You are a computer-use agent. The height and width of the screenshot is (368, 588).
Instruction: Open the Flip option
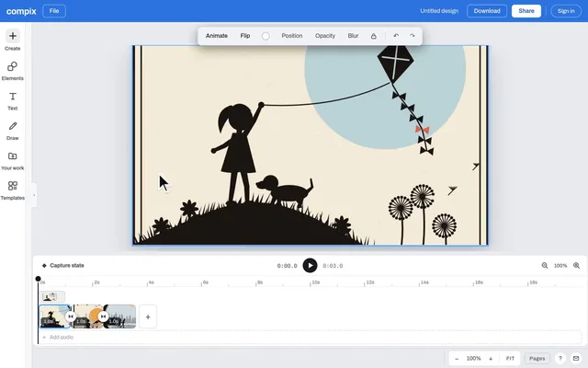click(245, 36)
